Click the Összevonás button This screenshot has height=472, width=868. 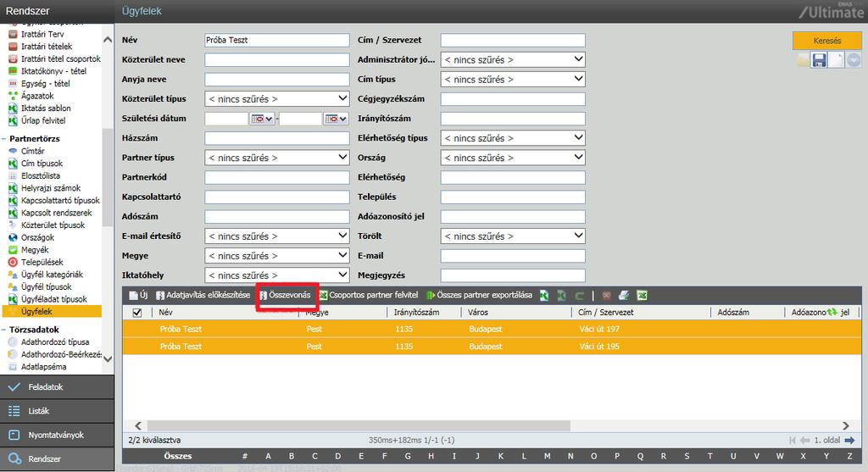286,295
